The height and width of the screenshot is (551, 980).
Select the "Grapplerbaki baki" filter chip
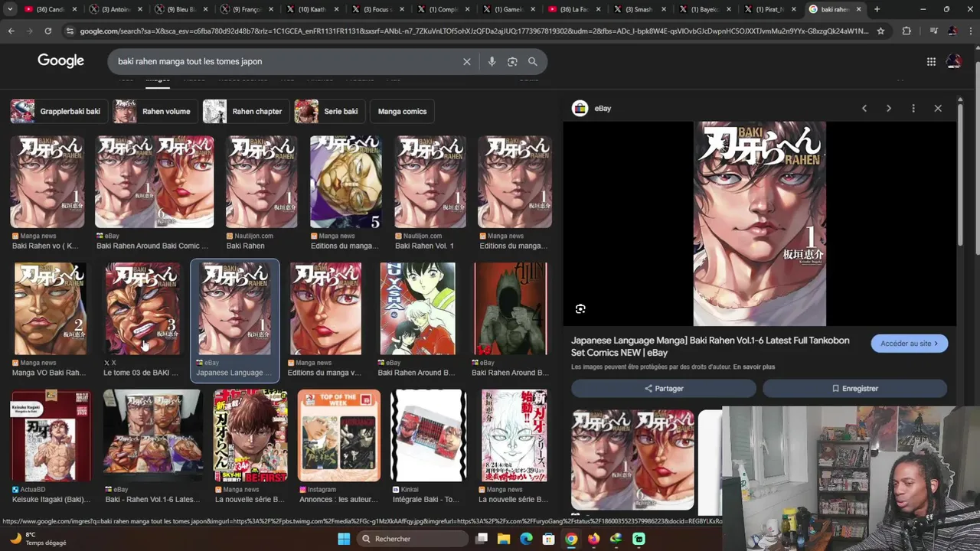59,111
